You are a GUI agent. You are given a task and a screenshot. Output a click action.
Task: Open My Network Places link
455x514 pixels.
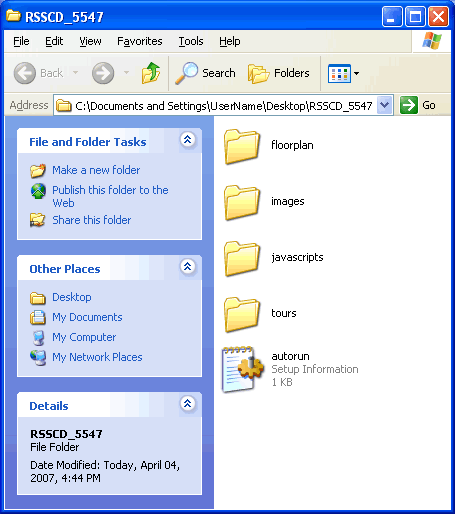tap(97, 357)
